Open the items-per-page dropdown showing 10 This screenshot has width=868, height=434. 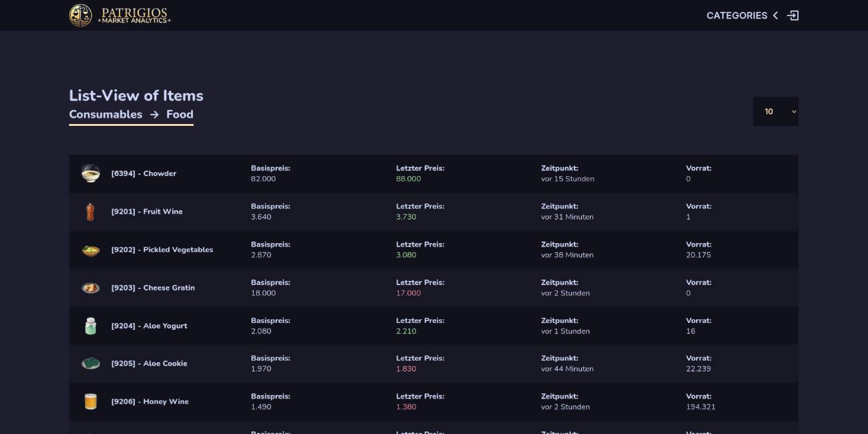(776, 112)
